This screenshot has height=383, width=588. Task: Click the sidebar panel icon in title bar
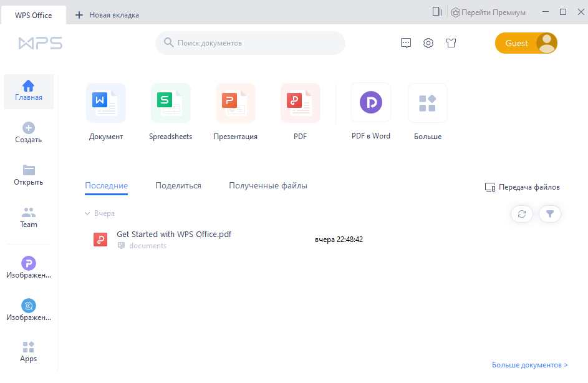coord(437,12)
